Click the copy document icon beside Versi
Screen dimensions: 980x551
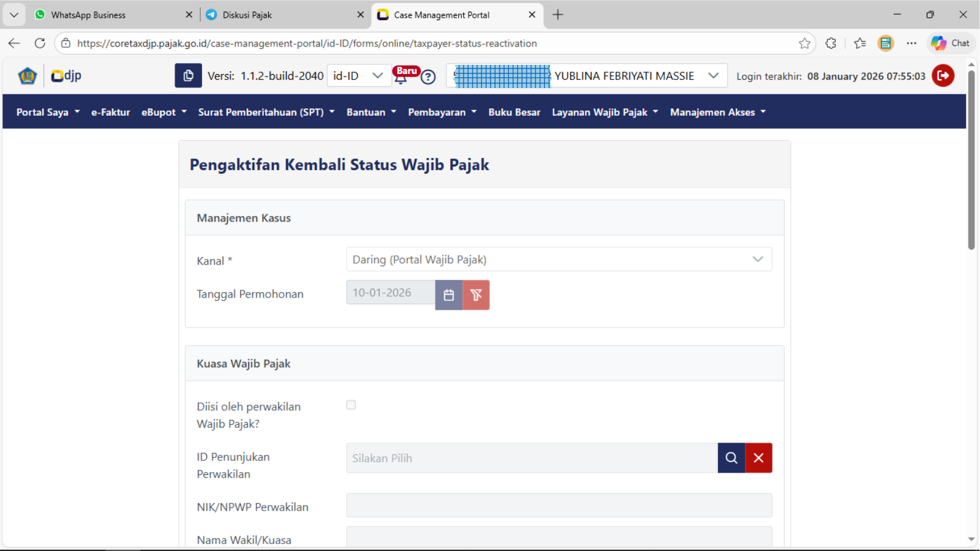[x=188, y=76]
